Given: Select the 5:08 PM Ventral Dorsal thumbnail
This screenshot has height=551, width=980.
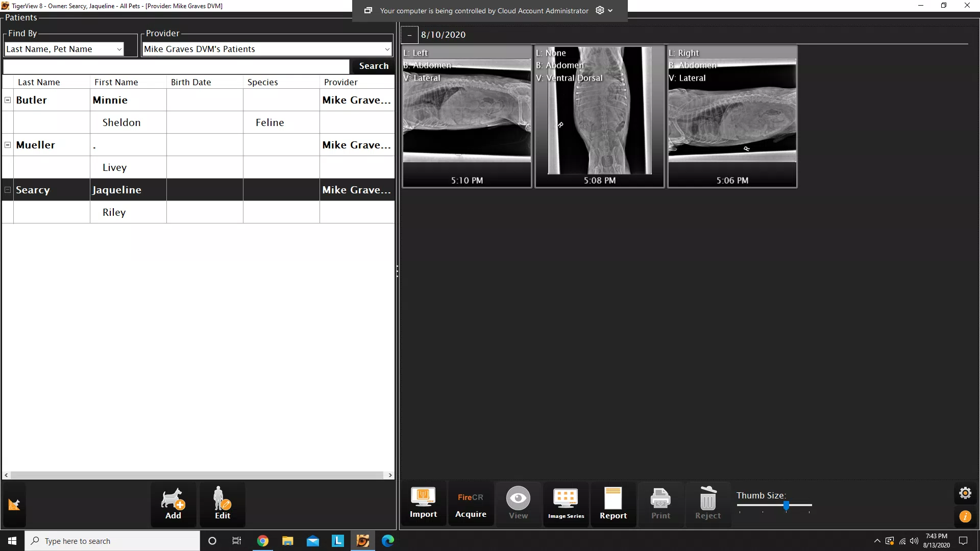Looking at the screenshot, I should 599,117.
